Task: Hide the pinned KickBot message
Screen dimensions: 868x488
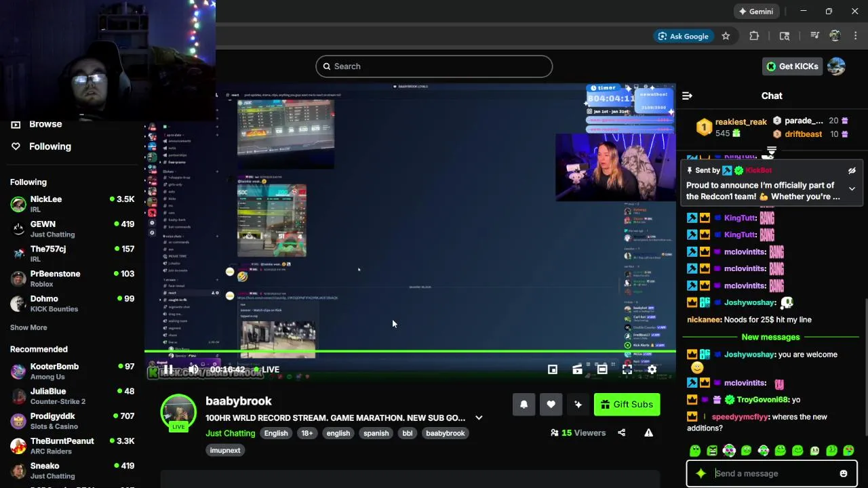Action: [x=852, y=171]
